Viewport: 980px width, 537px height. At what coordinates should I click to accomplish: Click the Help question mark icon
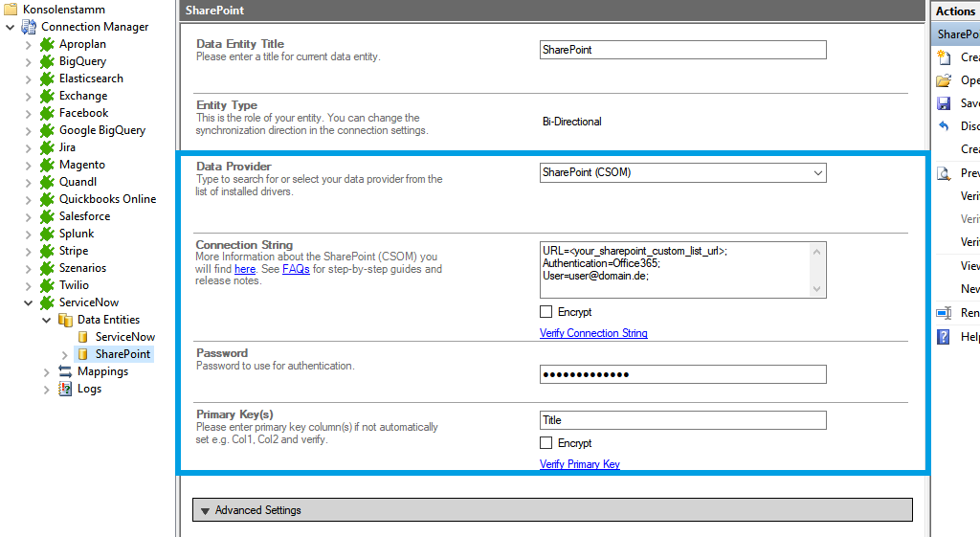tap(944, 337)
